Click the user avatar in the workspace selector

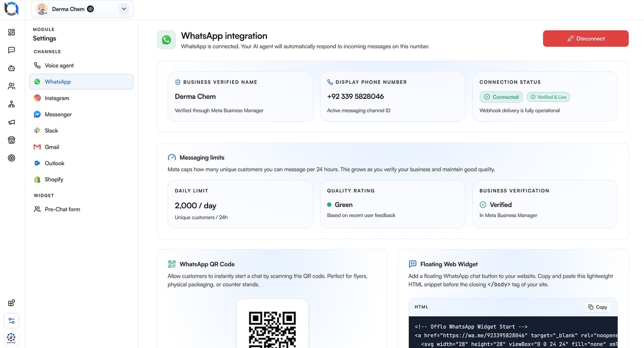tap(41, 9)
